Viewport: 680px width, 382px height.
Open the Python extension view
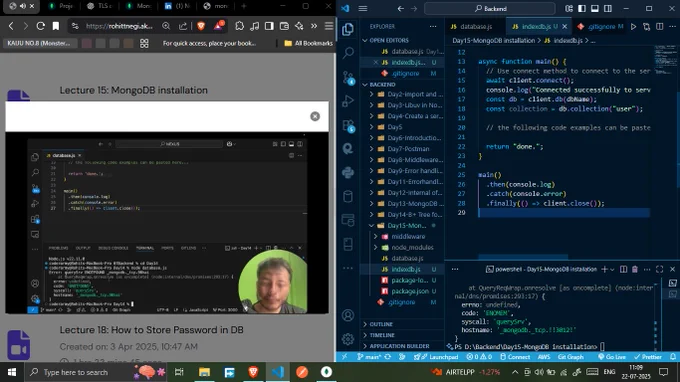348,173
